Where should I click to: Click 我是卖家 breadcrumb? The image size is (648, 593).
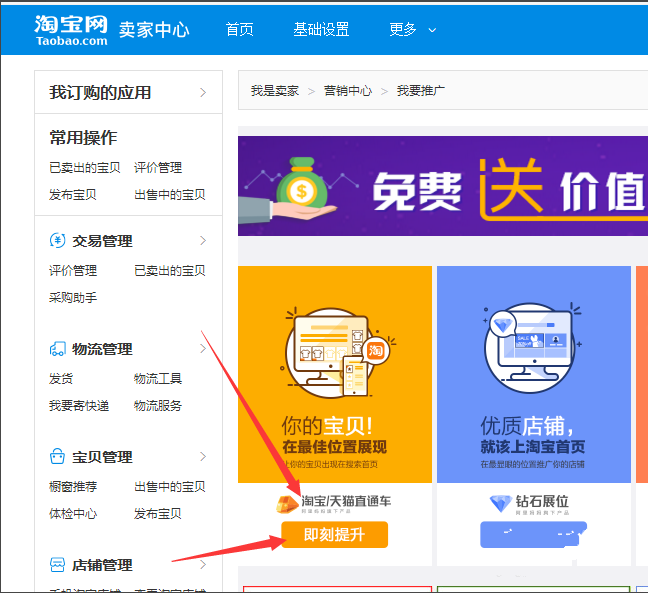click(275, 90)
